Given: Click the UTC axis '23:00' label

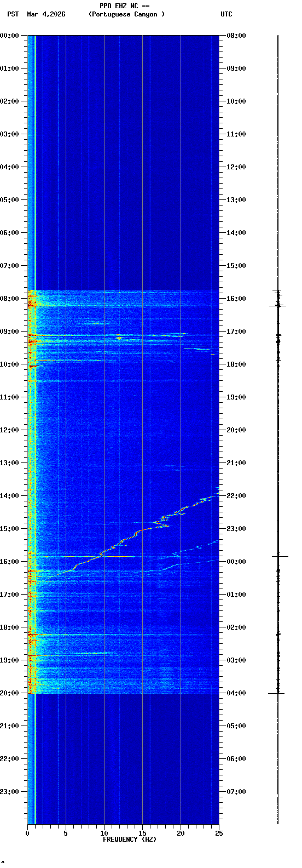Looking at the screenshot, I should click(236, 529).
